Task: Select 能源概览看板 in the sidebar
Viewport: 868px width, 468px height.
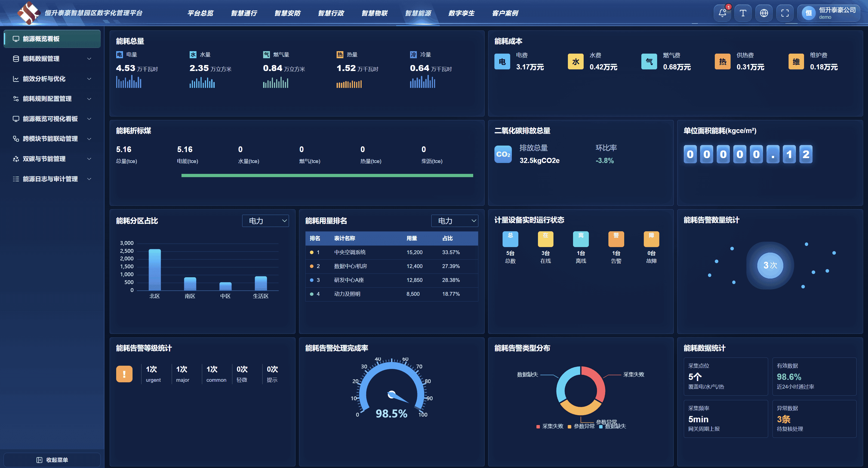Action: pos(52,39)
